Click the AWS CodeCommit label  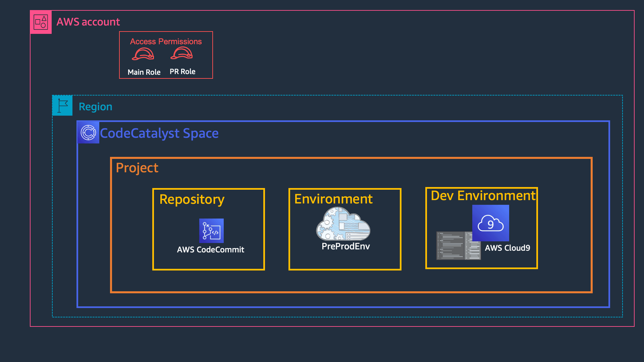pyautogui.click(x=211, y=250)
